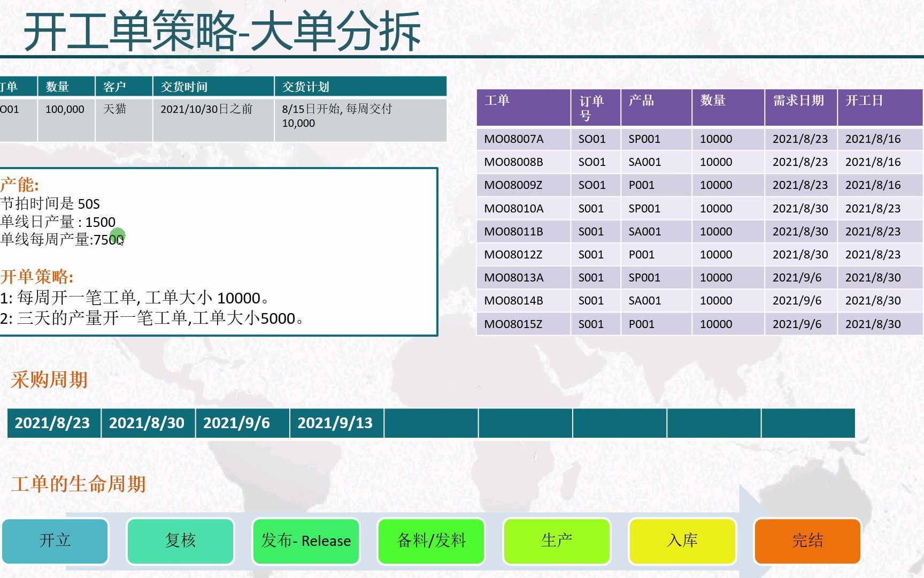This screenshot has height=578, width=924.
Task: Click product P001 in MO08009Z row
Action: (656, 185)
